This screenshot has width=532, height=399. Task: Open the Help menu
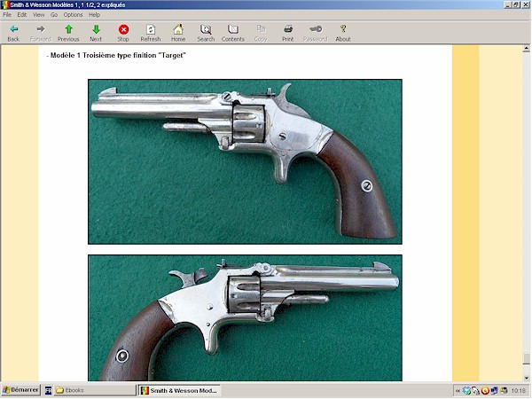pos(94,14)
